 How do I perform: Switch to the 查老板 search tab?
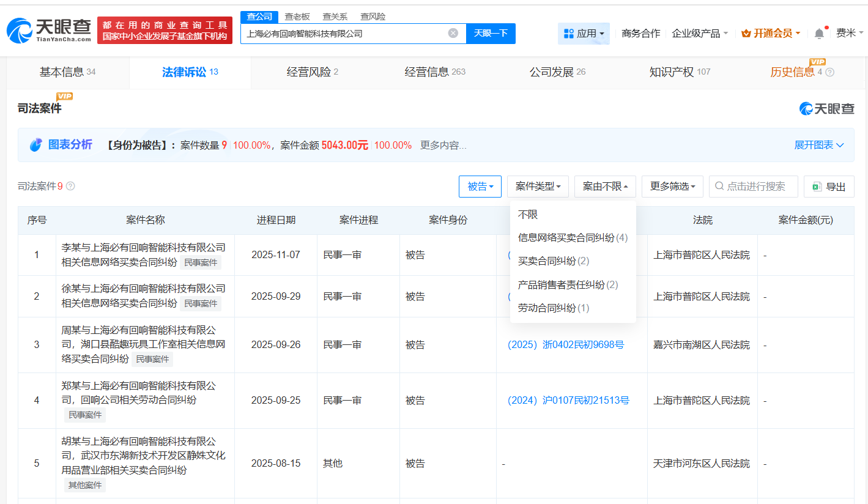coord(296,17)
